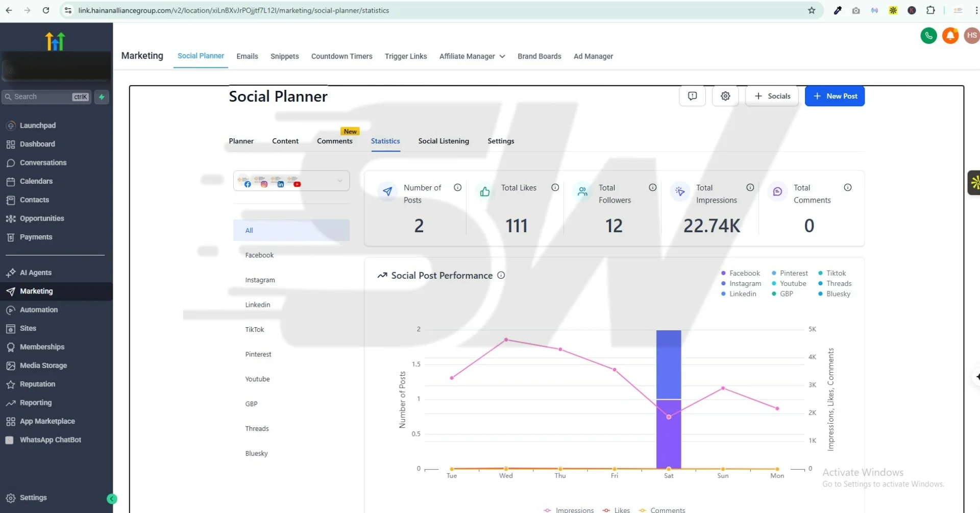Expand the Affiliate Manager dropdown menu

pos(472,57)
